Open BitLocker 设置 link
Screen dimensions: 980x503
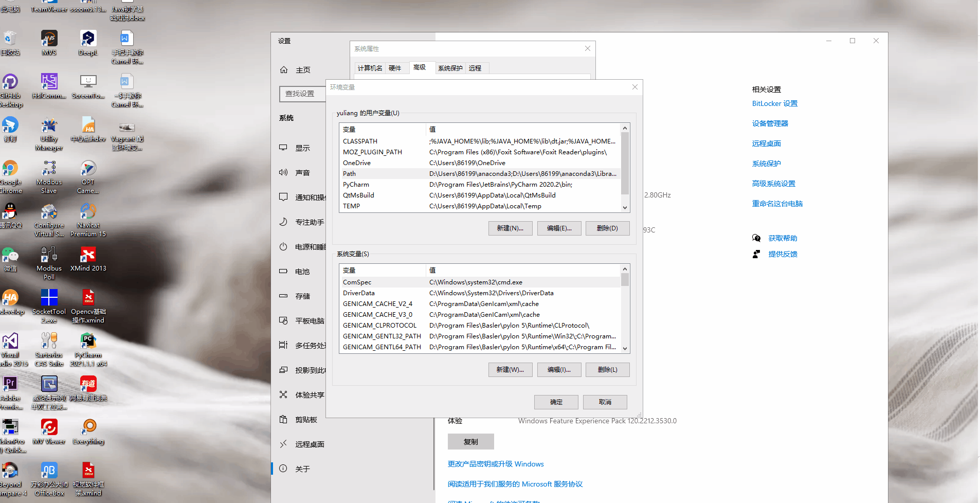point(775,103)
